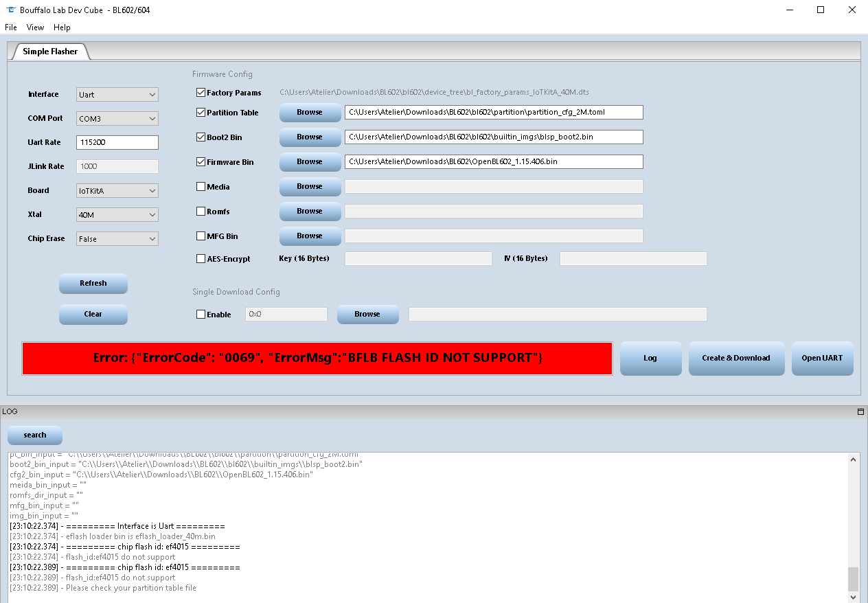Browse for the MFG Bin file
Screen dimensions: 868x603
(310, 236)
